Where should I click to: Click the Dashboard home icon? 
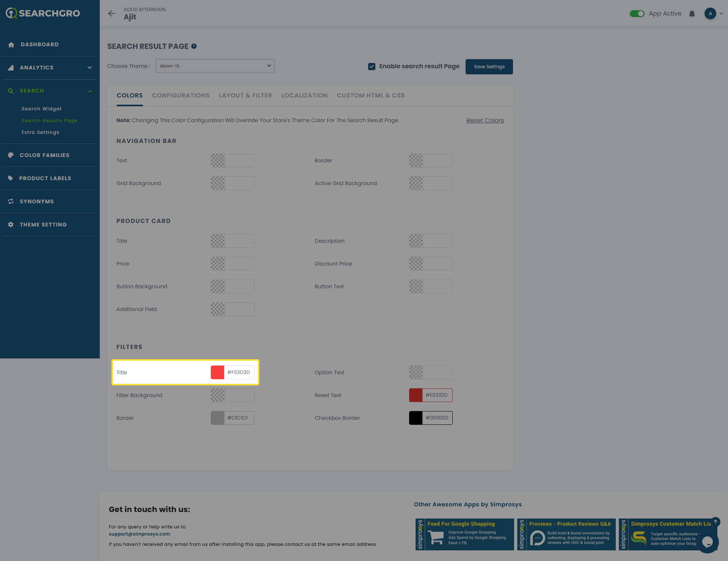click(11, 45)
